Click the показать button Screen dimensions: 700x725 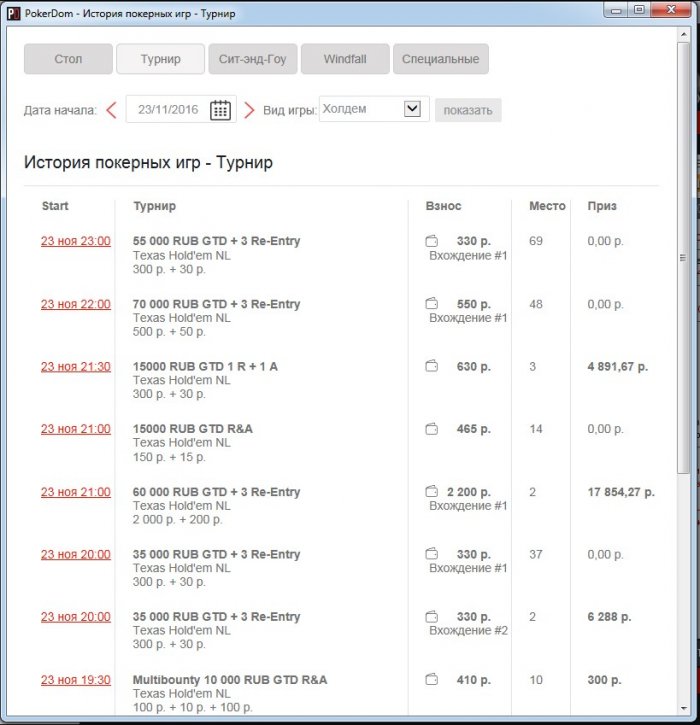(468, 110)
